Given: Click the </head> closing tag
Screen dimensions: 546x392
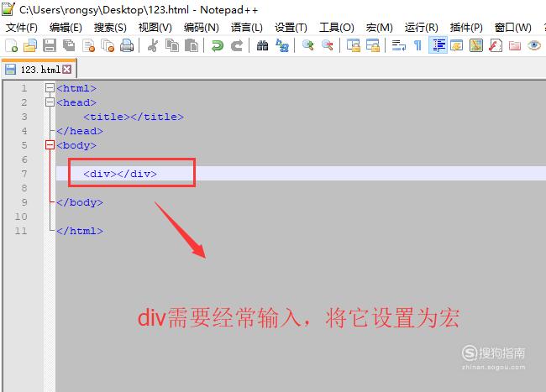Looking at the screenshot, I should 80,131.
